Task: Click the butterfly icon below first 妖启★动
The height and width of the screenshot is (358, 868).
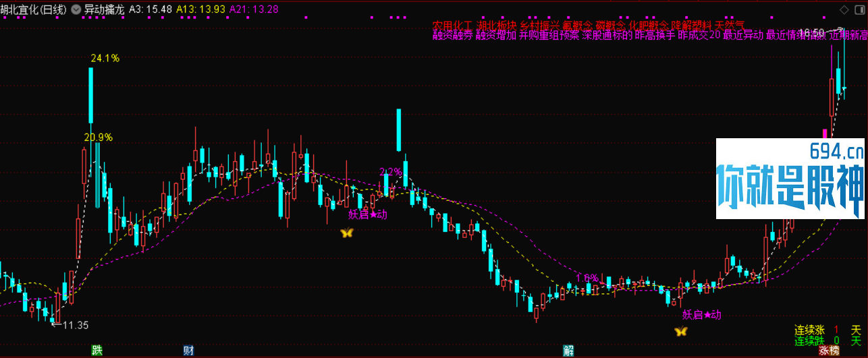Action: (346, 233)
